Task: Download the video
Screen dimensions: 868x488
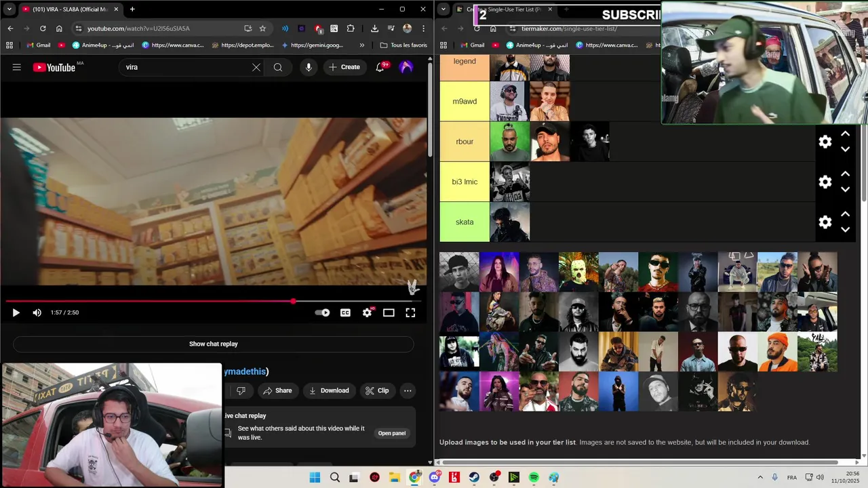Action: [x=329, y=390]
